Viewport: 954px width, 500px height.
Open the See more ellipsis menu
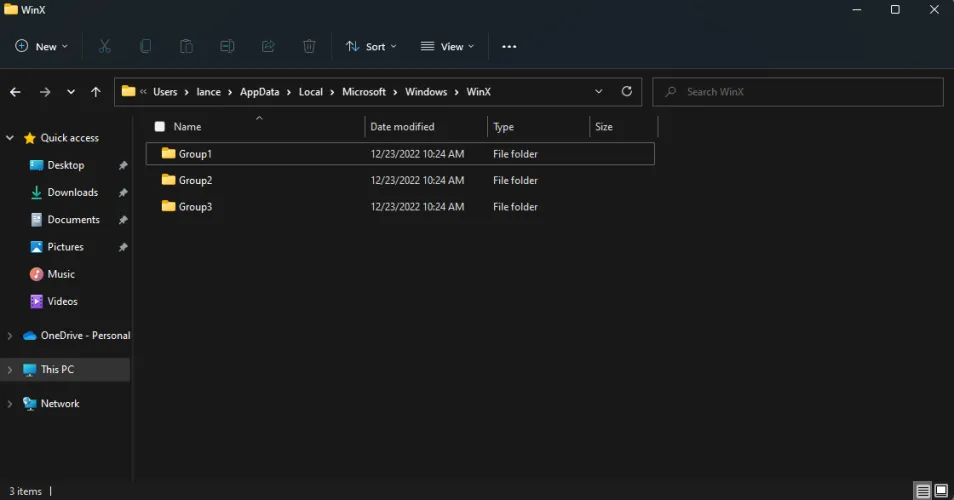pyautogui.click(x=509, y=47)
